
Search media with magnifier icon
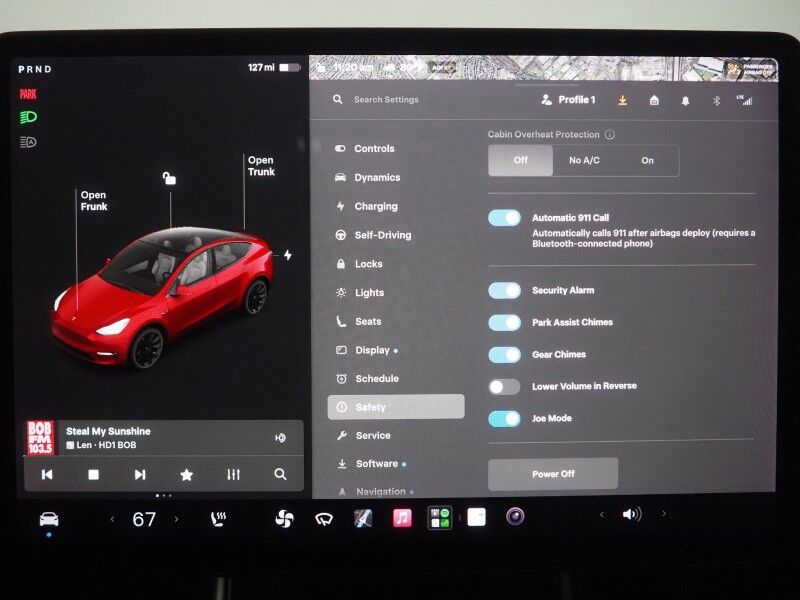click(x=280, y=474)
